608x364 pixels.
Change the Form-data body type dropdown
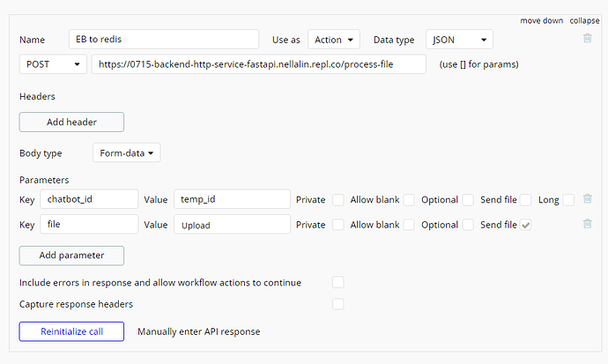click(126, 153)
